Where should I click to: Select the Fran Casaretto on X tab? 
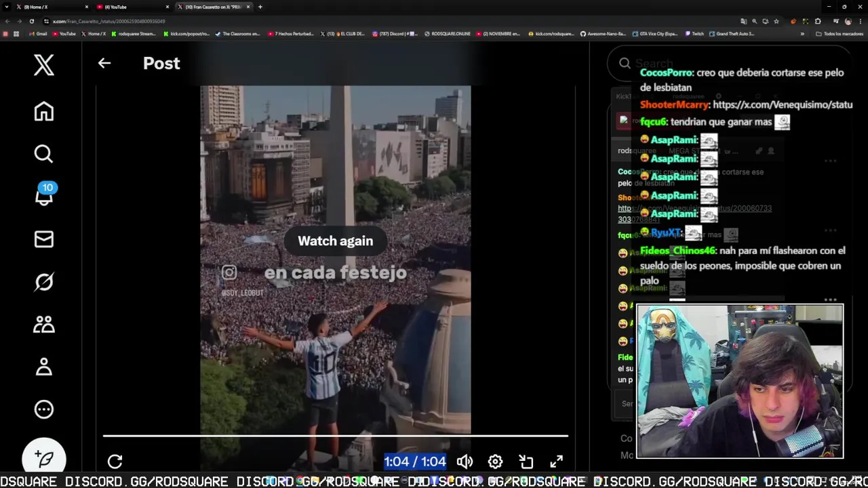click(213, 7)
